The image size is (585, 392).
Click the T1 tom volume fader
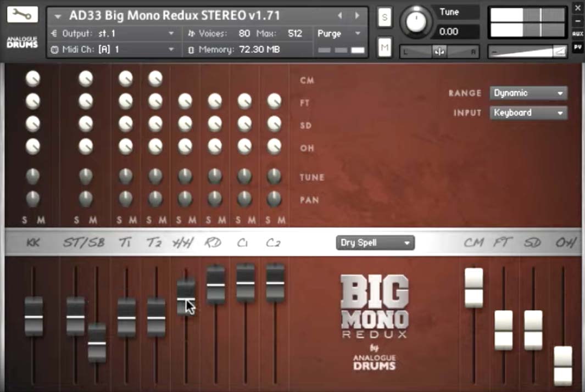click(x=126, y=318)
